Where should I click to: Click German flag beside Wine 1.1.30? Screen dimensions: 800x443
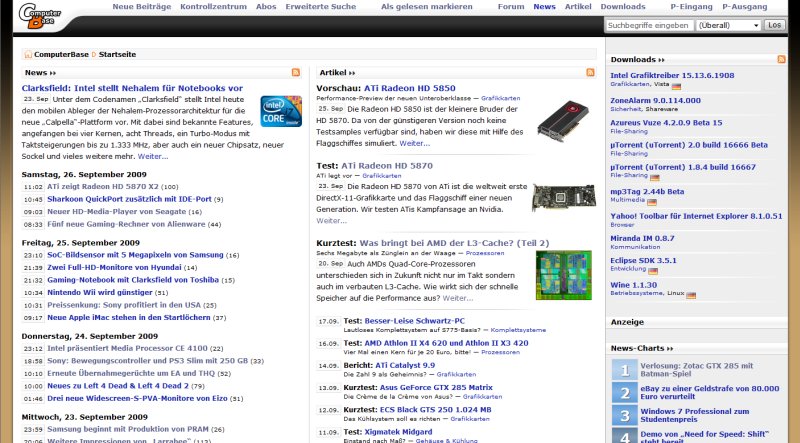point(691,296)
